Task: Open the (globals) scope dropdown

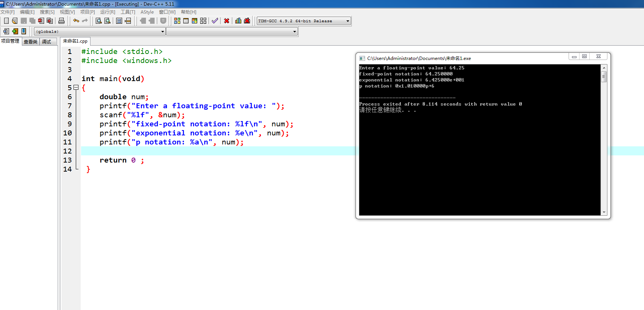Action: (x=100, y=31)
